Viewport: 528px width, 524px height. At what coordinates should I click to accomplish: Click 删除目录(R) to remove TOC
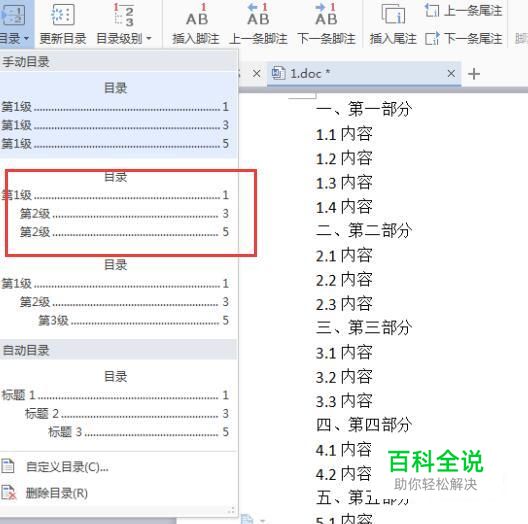[x=57, y=493]
